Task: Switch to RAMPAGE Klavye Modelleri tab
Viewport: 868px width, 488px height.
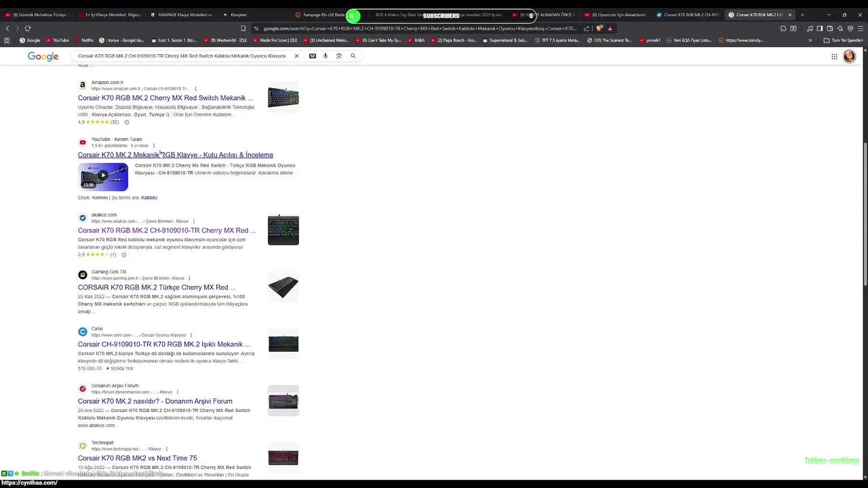Action: click(x=182, y=15)
